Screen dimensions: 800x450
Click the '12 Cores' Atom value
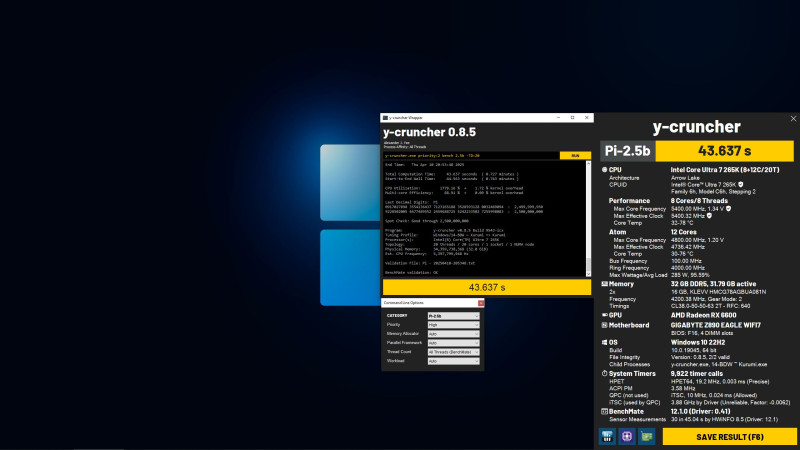tap(684, 232)
